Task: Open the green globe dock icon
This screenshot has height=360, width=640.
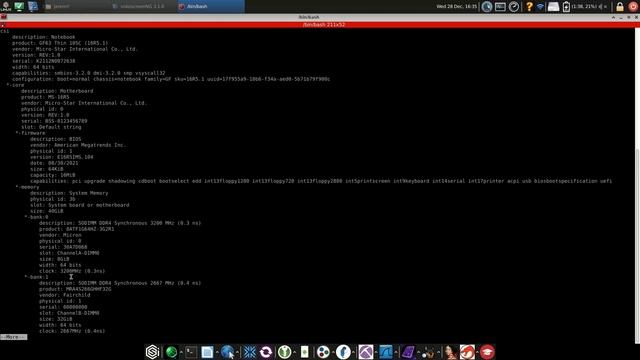Action: point(171,352)
